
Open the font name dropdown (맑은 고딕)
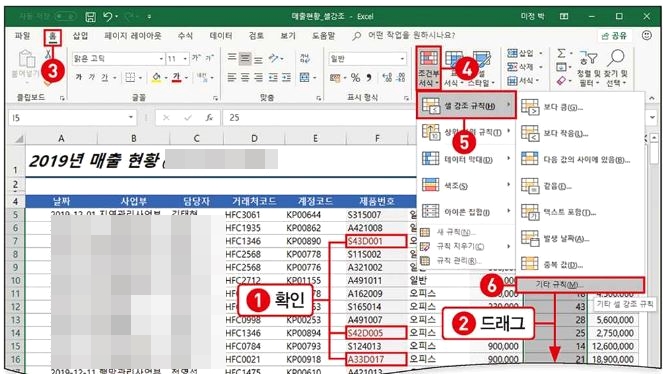[161, 58]
